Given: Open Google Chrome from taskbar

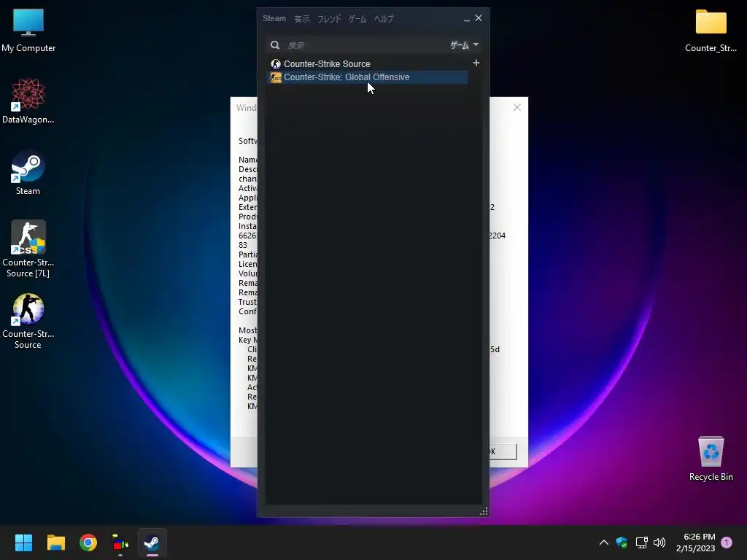Looking at the screenshot, I should tap(88, 542).
